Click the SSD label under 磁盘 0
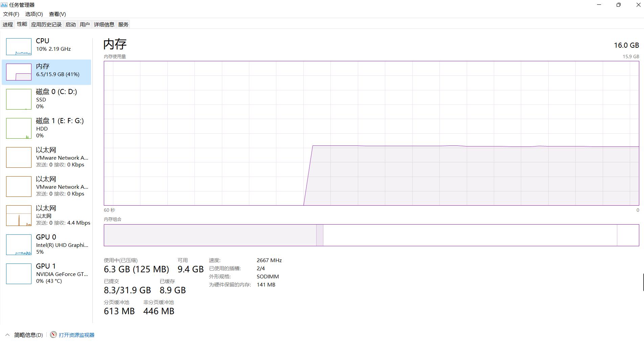This screenshot has height=344, width=644. [x=41, y=100]
